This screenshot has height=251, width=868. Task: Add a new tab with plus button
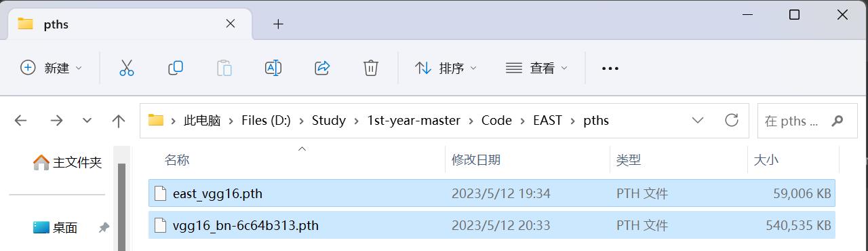278,24
